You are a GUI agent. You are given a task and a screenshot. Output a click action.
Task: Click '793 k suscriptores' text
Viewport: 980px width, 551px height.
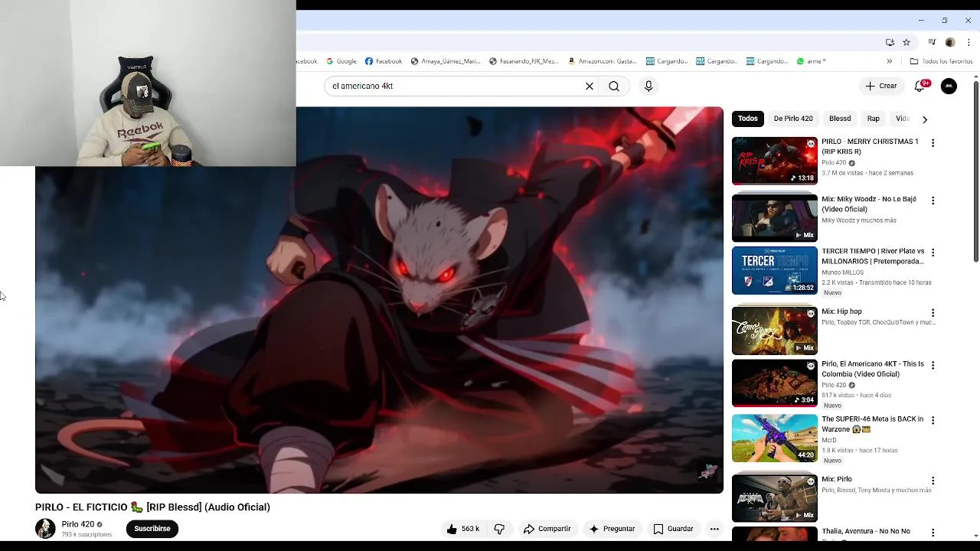coord(87,535)
